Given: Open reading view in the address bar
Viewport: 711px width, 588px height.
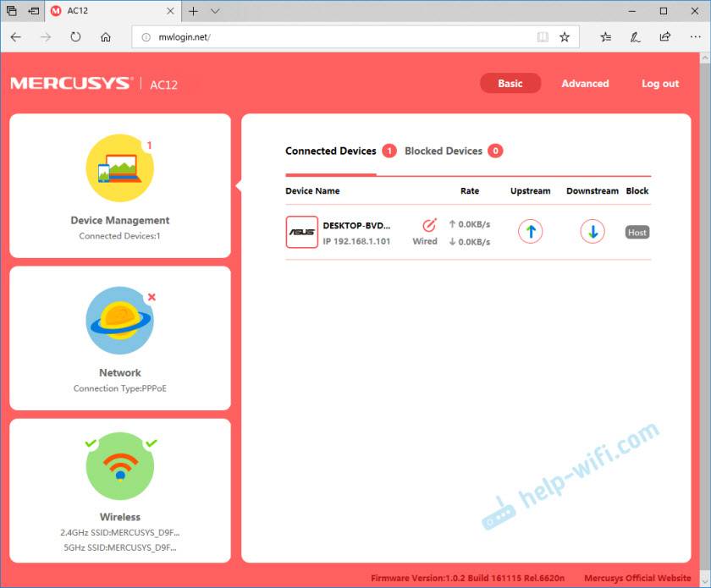Looking at the screenshot, I should point(543,37).
